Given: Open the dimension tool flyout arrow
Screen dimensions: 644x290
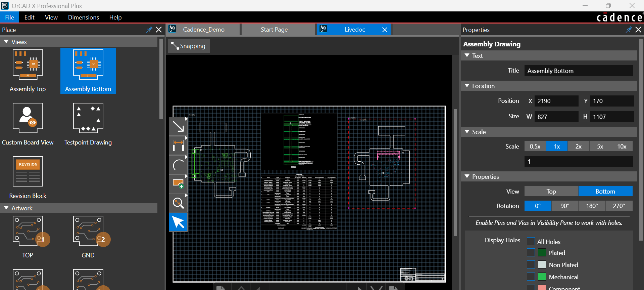Looking at the screenshot, I should [x=186, y=138].
